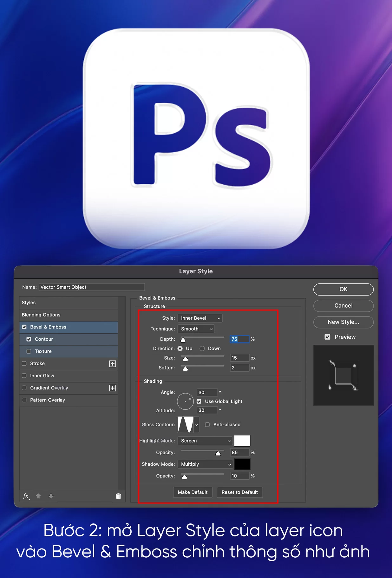Enable the Texture checkbox
This screenshot has height=578, width=392.
coord(29,351)
